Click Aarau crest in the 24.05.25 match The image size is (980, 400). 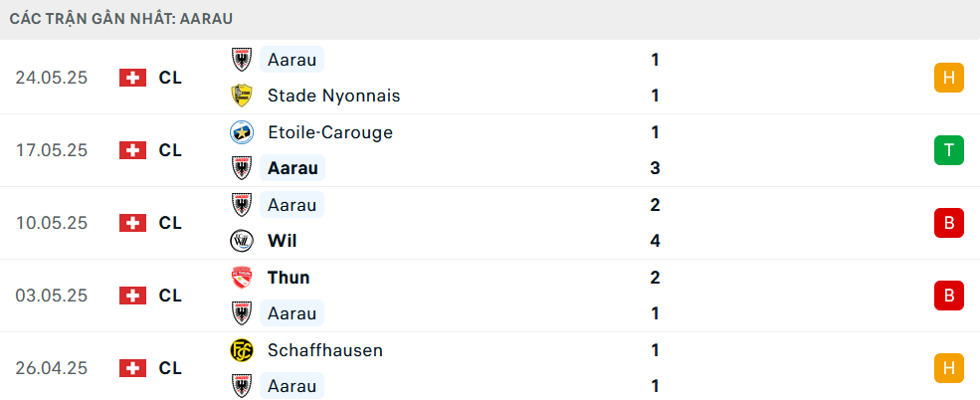tap(241, 60)
